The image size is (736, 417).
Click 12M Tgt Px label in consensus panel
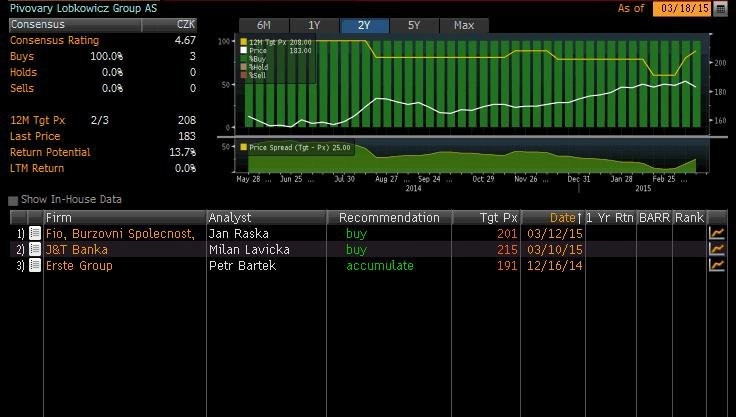38,120
